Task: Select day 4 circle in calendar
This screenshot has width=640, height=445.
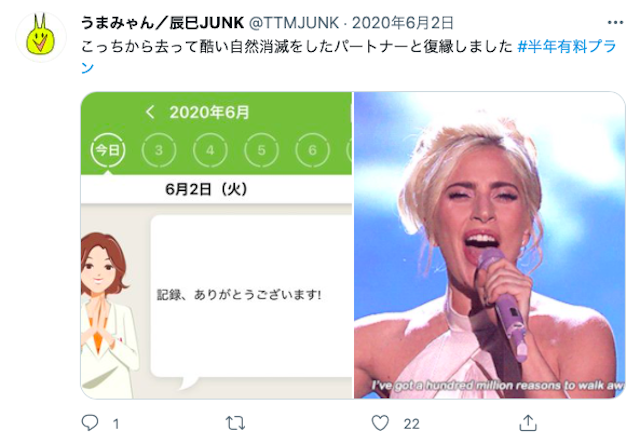Action: (210, 150)
